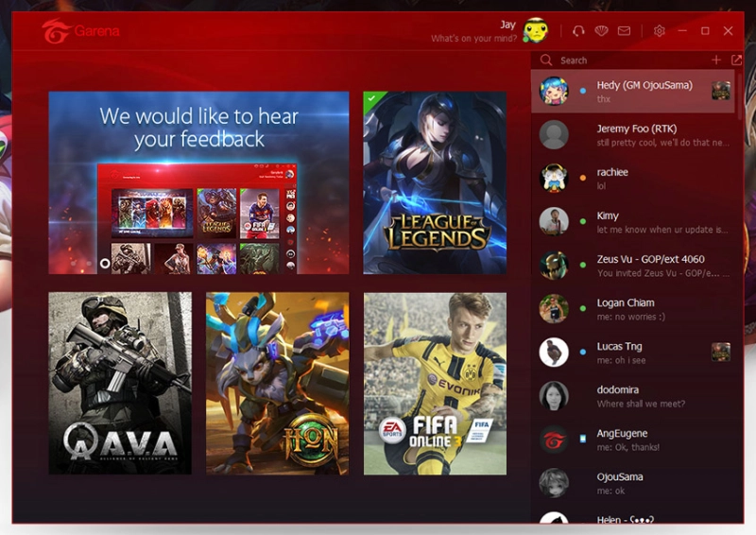The height and width of the screenshot is (535, 756).
Task: Open chat with Lucas Tng
Action: [633, 353]
